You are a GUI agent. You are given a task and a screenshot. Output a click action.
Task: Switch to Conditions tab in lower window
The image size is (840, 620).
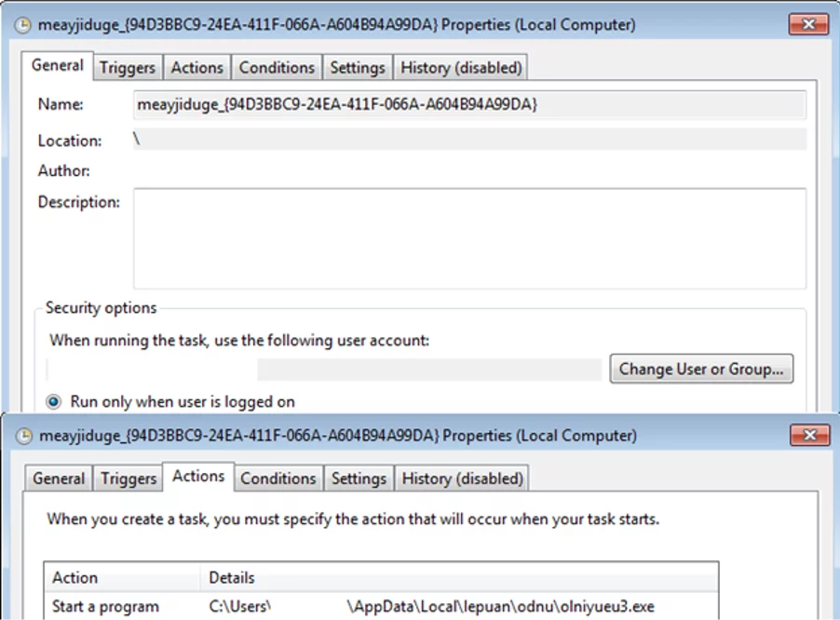pos(278,478)
